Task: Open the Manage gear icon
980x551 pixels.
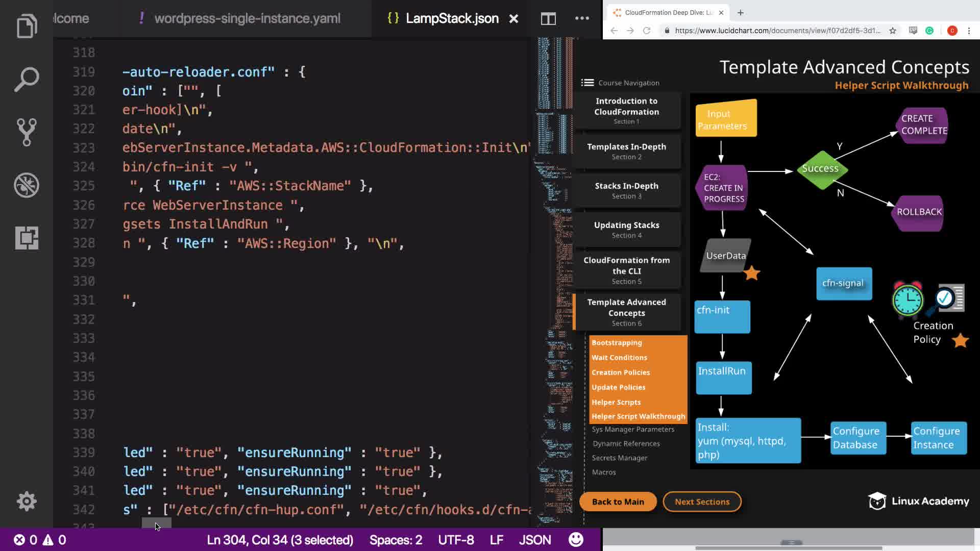Action: (x=27, y=501)
